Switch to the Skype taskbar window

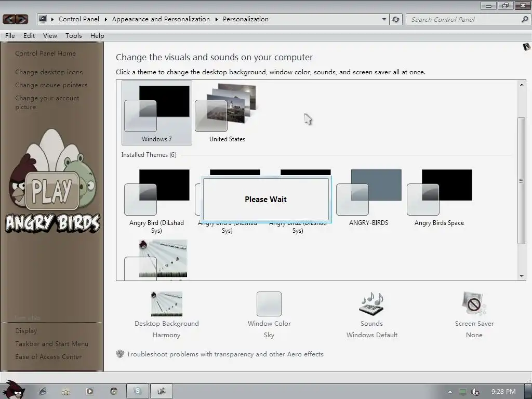pyautogui.click(x=137, y=391)
